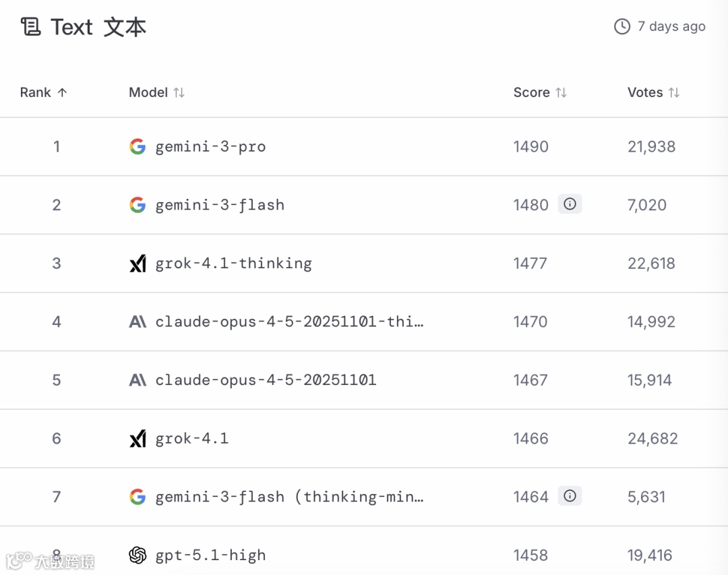728x575 pixels.
Task: Click the Google logo next to gemini-3-flash rank 2
Action: click(138, 205)
